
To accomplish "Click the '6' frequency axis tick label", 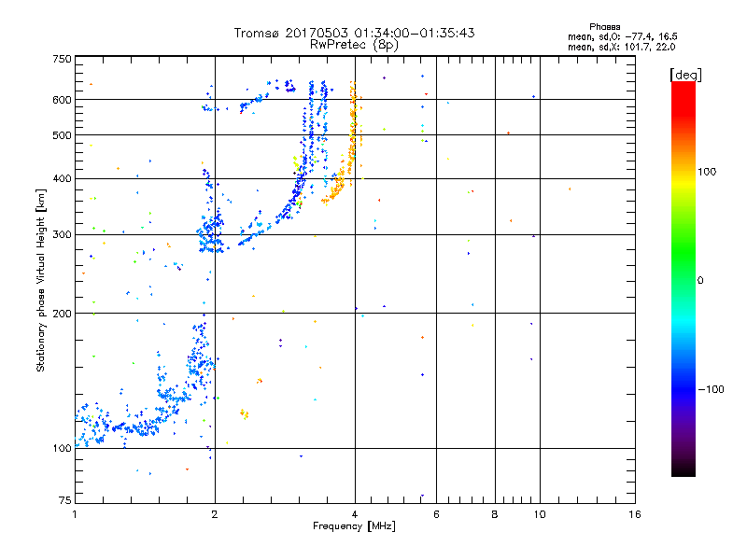I will point(436,514).
